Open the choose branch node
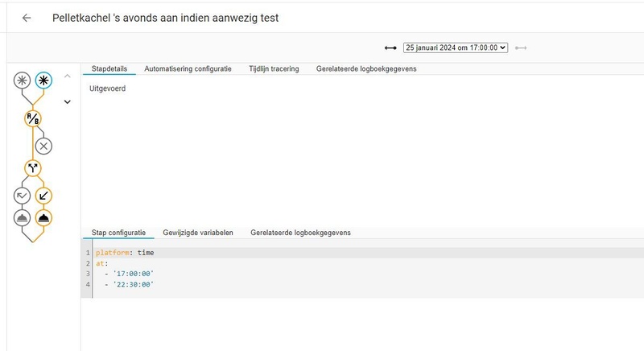This screenshot has width=644, height=351. click(x=33, y=168)
